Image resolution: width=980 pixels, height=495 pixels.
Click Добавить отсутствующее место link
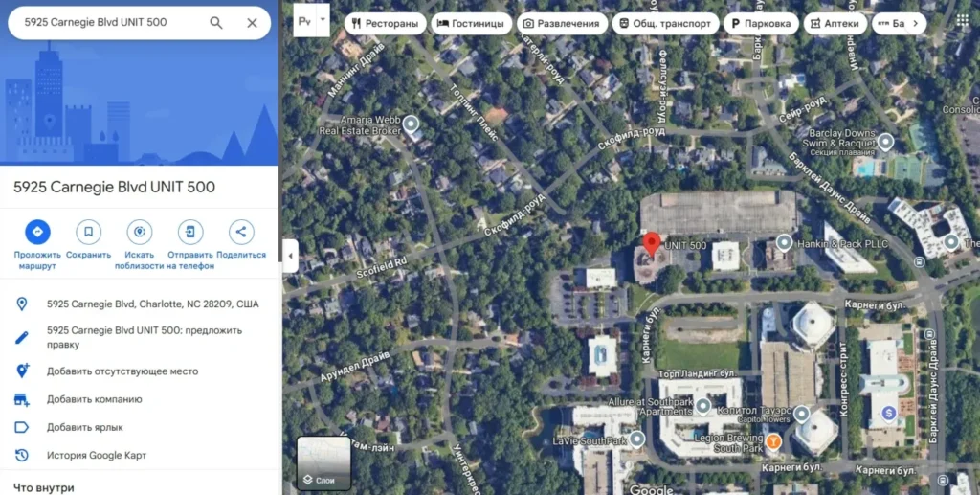point(122,371)
